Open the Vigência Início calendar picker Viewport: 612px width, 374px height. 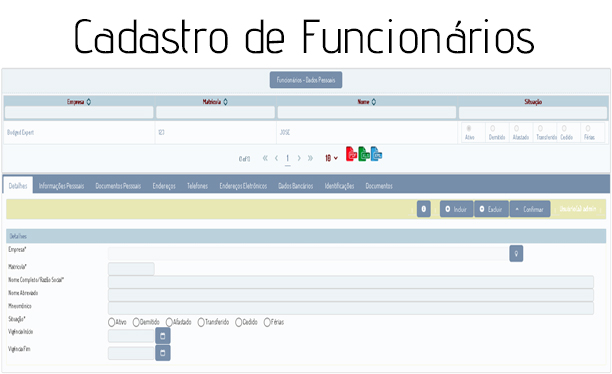click(x=163, y=336)
